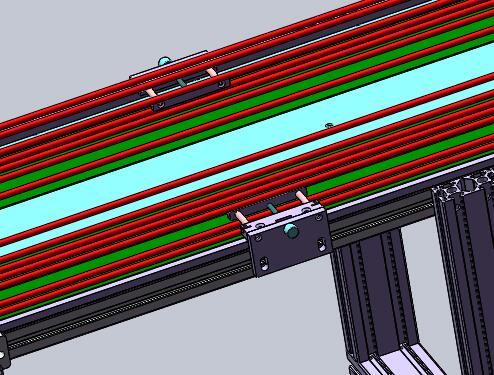The image size is (494, 375).
Task: Select the small screw on the cyan belt
Action: pos(329,126)
